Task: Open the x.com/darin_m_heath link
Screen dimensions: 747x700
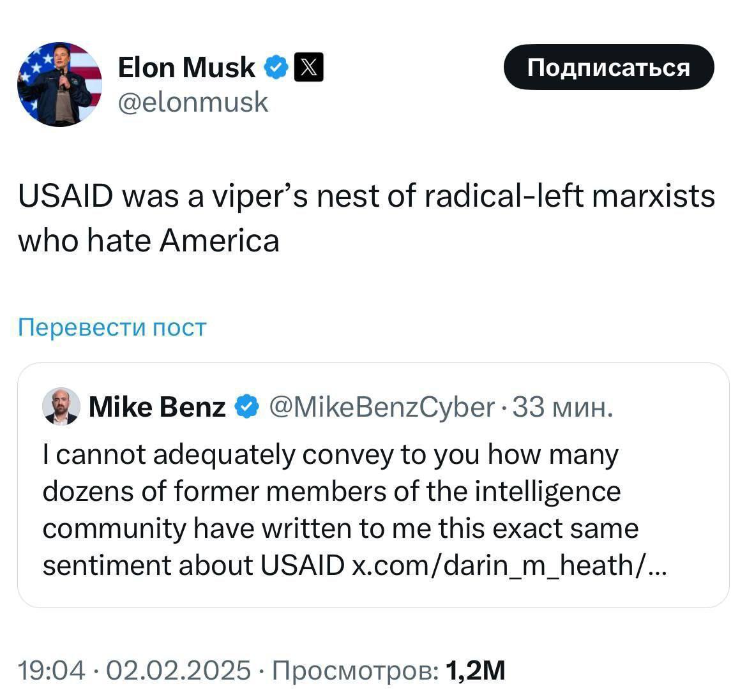Action: [508, 565]
